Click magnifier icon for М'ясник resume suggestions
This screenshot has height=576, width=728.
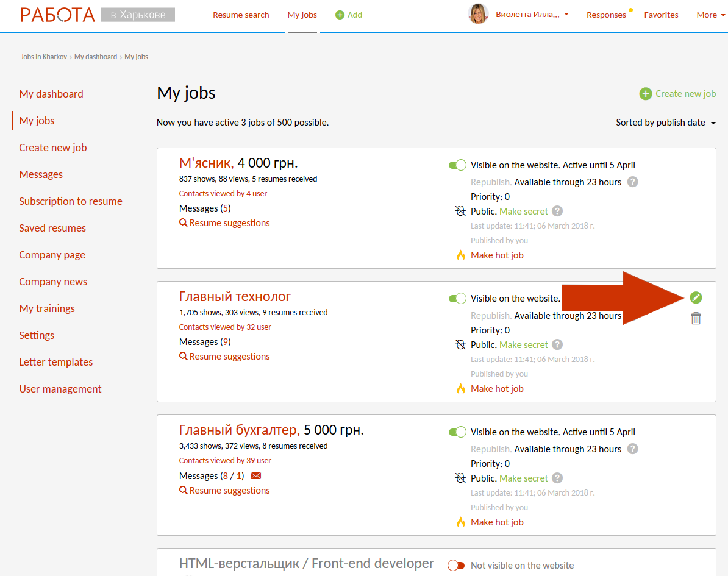click(183, 223)
